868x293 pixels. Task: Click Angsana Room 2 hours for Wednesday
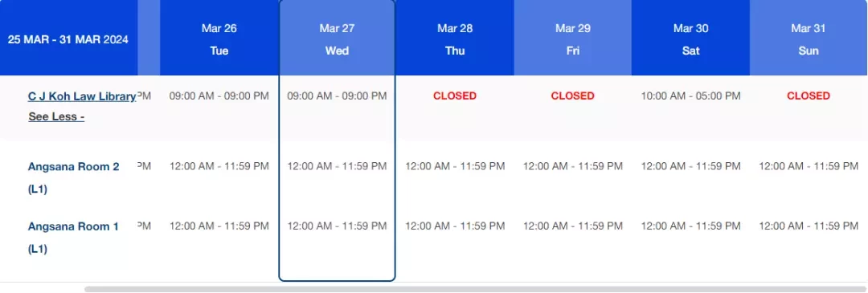click(337, 166)
